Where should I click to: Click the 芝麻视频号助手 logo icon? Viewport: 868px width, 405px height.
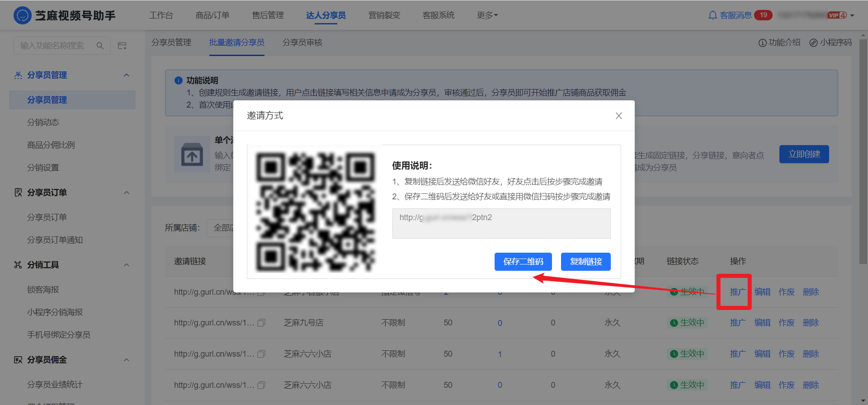tap(23, 15)
